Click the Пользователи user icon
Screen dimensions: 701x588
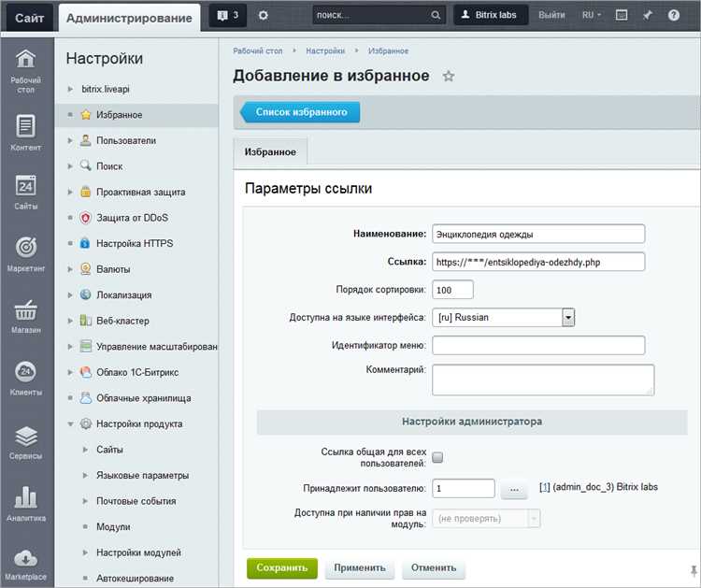click(x=85, y=140)
